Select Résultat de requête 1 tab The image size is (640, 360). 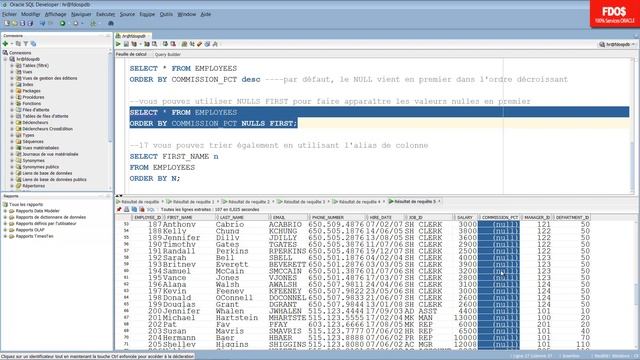pos(193,202)
